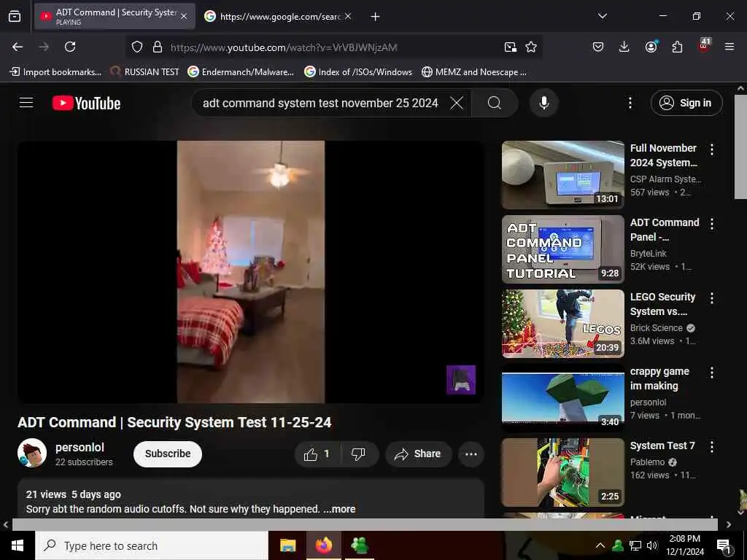Open the Windows Start menu
This screenshot has width=747, height=560.
click(18, 545)
